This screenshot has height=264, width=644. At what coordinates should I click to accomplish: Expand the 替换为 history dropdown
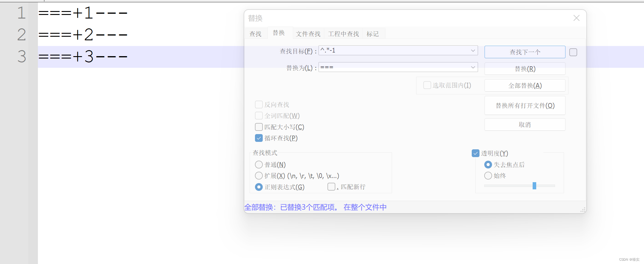coord(473,67)
